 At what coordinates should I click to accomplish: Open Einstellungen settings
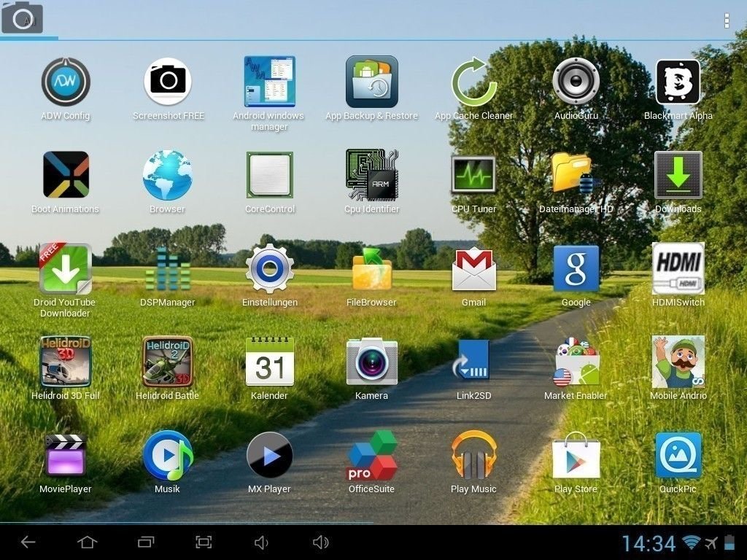click(x=270, y=268)
